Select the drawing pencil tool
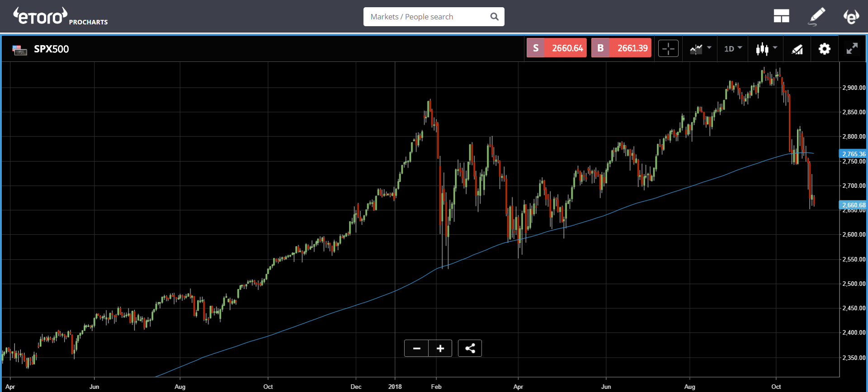The width and height of the screenshot is (868, 392). tap(816, 16)
